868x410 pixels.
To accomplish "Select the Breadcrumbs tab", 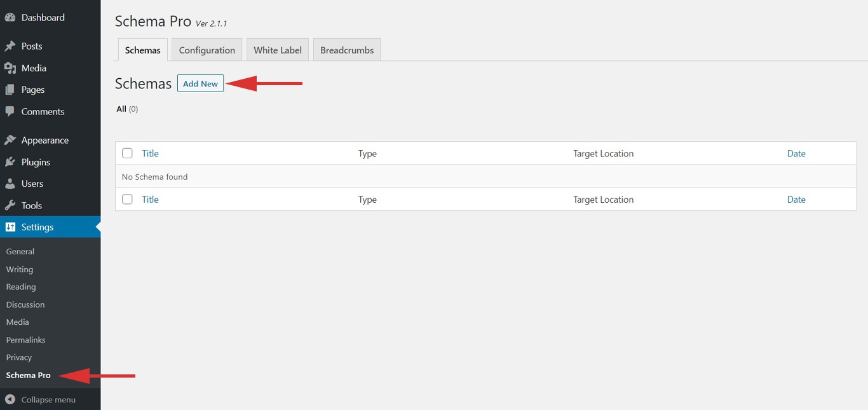I will coord(346,49).
